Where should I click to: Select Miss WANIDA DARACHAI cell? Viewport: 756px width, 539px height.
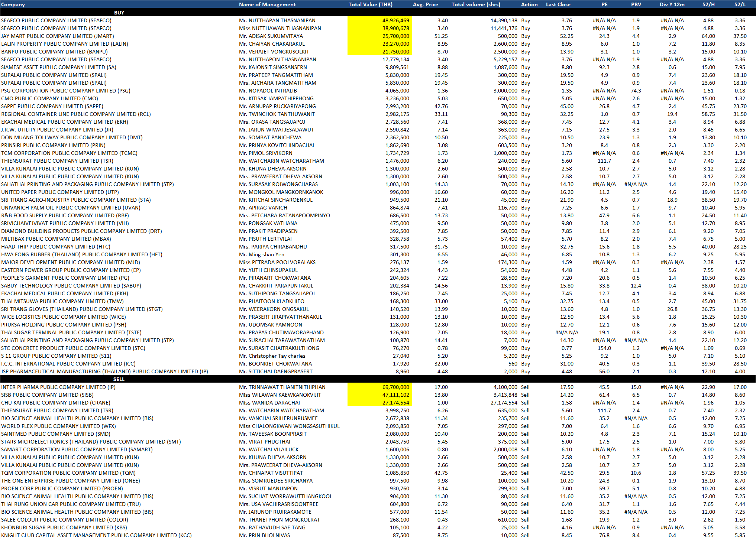pyautogui.click(x=269, y=403)
